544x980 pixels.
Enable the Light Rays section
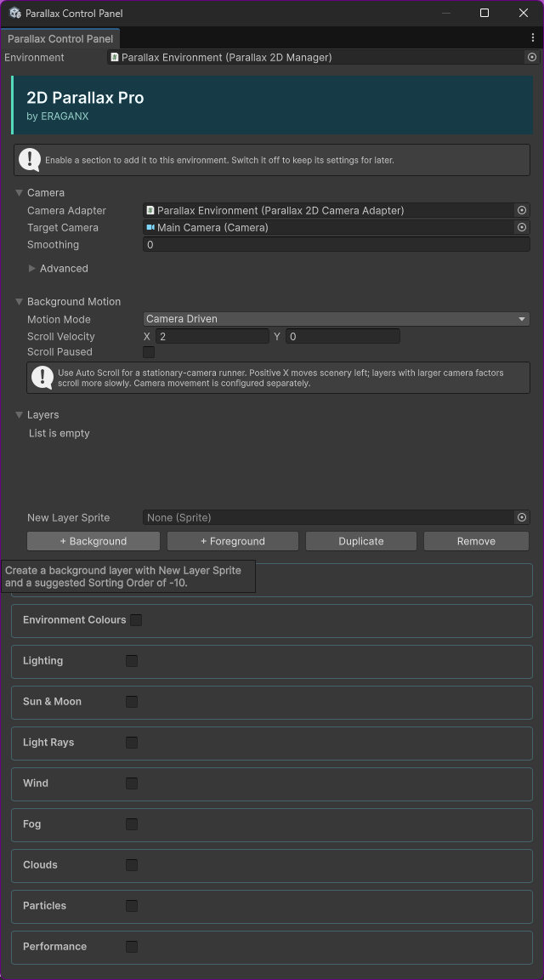pos(132,743)
